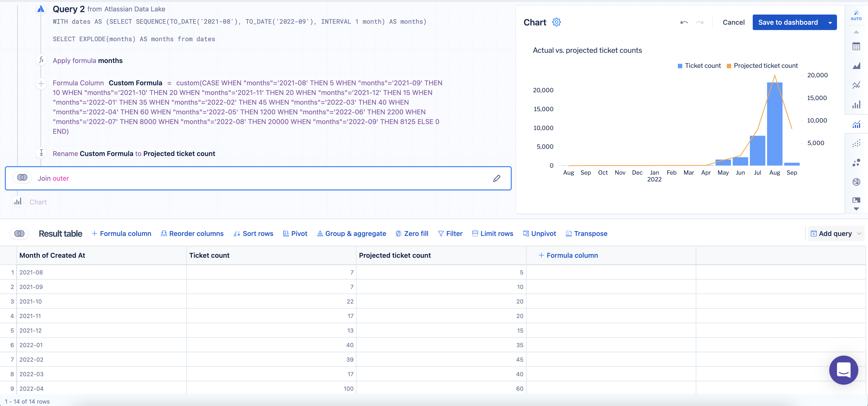Select the scatter chart type icon
Screen dimensions: 868x406
(x=856, y=144)
